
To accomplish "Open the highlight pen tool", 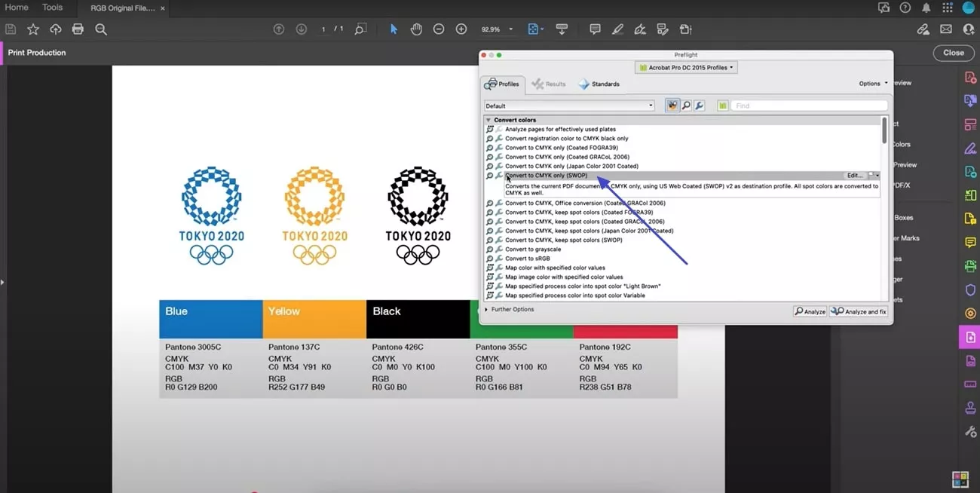I will (617, 29).
